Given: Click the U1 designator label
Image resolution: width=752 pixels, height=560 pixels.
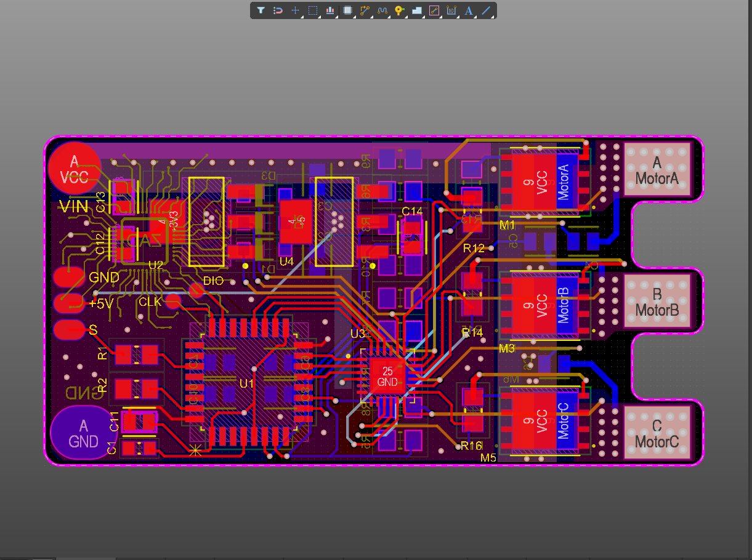Looking at the screenshot, I should [246, 383].
